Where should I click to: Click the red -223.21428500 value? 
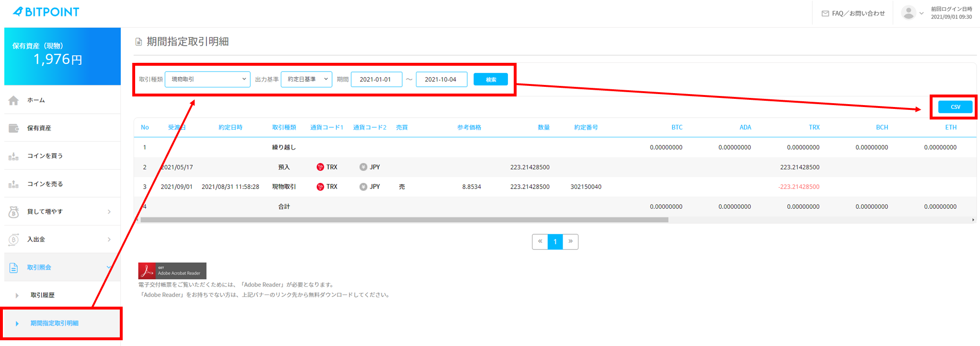[799, 187]
